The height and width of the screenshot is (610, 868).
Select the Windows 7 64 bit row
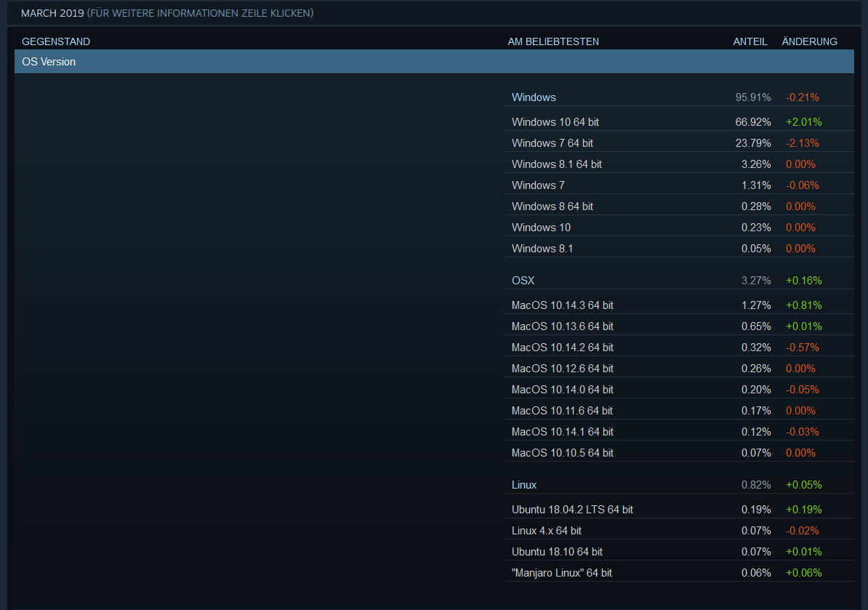click(679, 143)
